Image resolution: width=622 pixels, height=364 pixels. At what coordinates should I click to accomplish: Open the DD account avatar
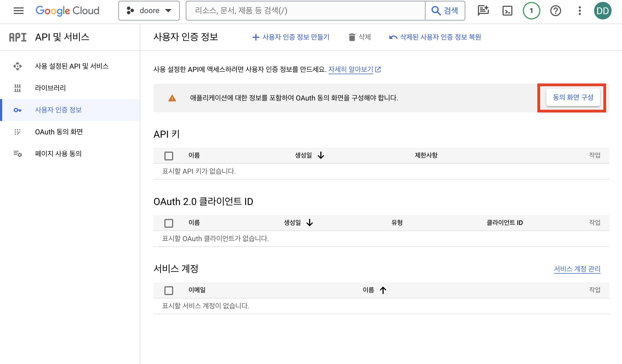coord(603,11)
